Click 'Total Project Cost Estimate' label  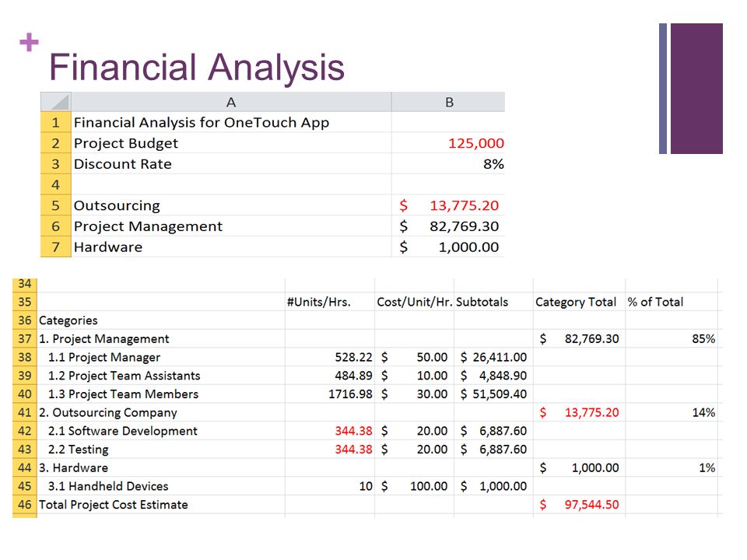pos(114,505)
